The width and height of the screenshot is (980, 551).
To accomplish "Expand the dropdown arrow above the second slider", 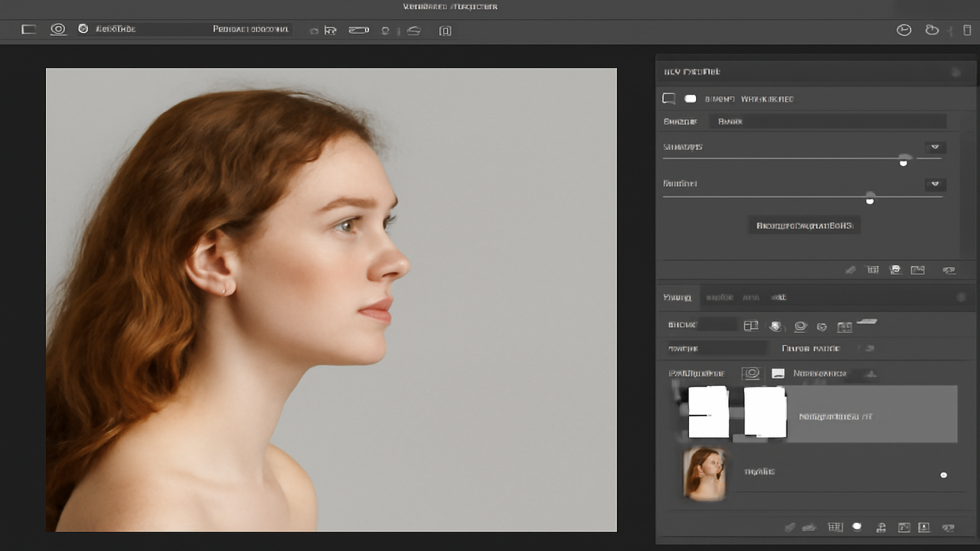I will tap(934, 184).
